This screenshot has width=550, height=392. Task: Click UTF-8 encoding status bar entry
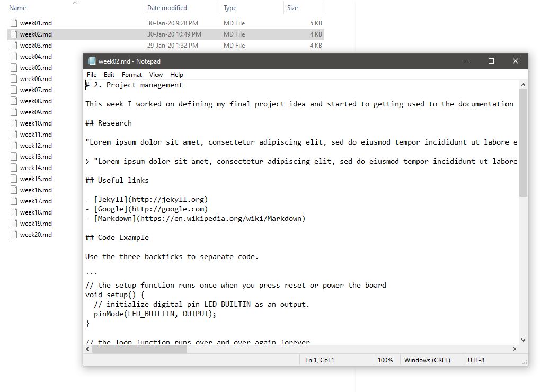476,360
